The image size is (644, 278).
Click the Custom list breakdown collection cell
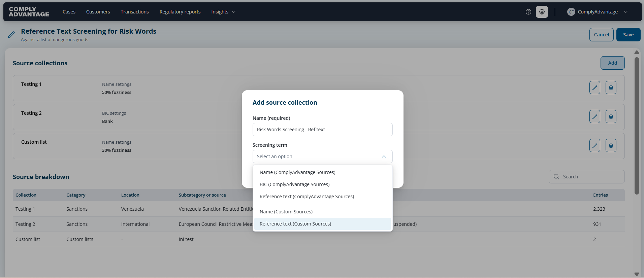point(28,239)
